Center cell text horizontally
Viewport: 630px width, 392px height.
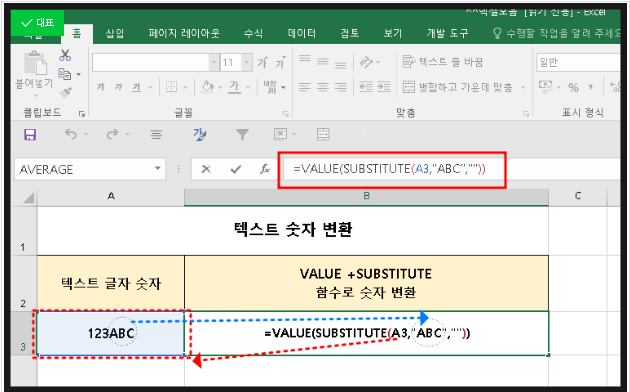322,87
